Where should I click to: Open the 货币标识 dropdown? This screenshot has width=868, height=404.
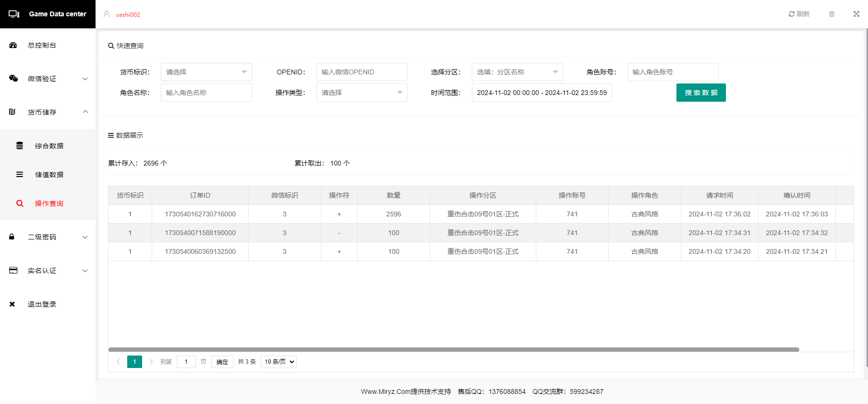click(206, 72)
